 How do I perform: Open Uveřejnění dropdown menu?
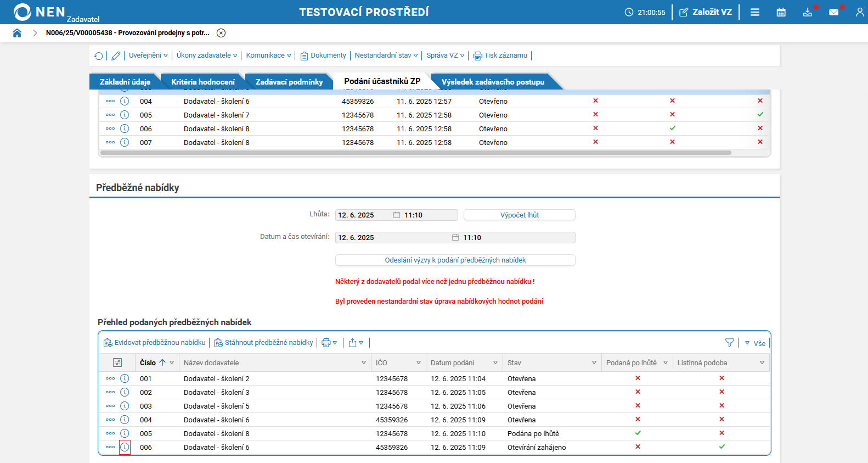point(148,55)
